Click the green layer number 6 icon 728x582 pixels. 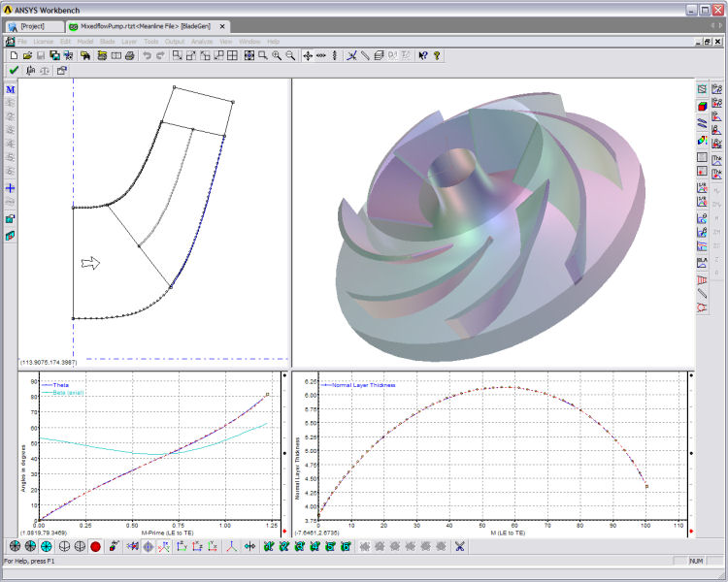click(x=346, y=547)
